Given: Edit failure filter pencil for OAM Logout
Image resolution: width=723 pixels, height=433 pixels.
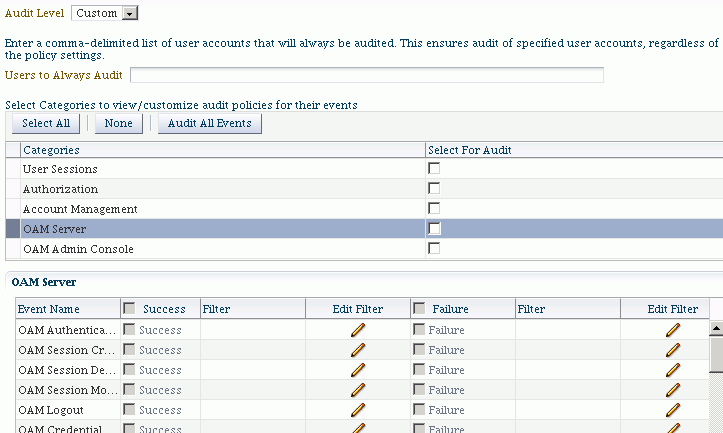Looking at the screenshot, I should 673,410.
